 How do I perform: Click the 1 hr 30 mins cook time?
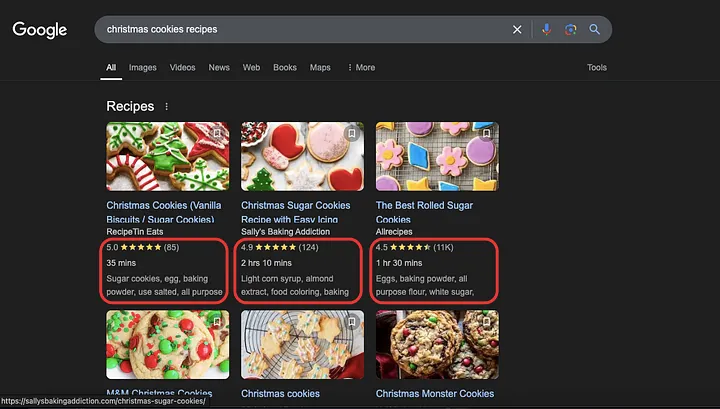tap(399, 263)
